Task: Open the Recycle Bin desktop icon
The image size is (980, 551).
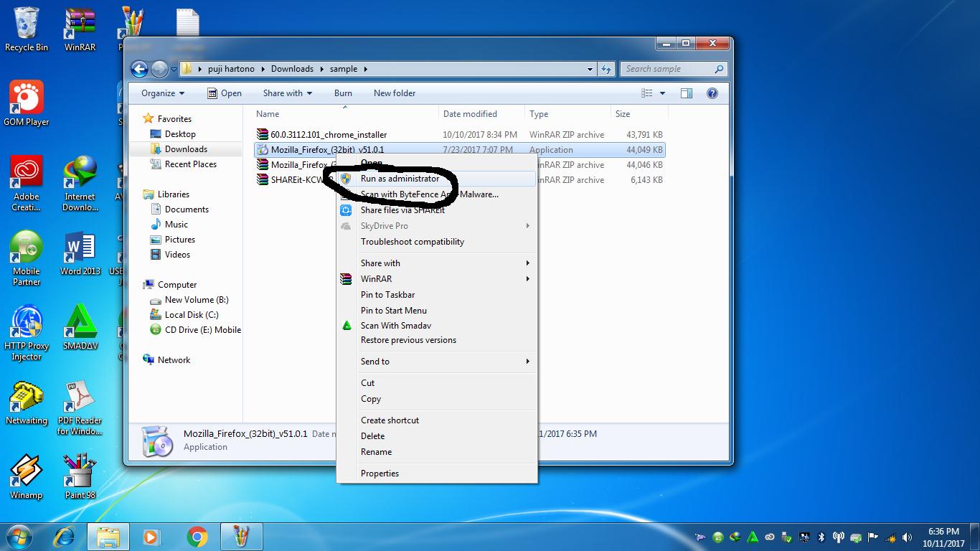Action: point(27,29)
